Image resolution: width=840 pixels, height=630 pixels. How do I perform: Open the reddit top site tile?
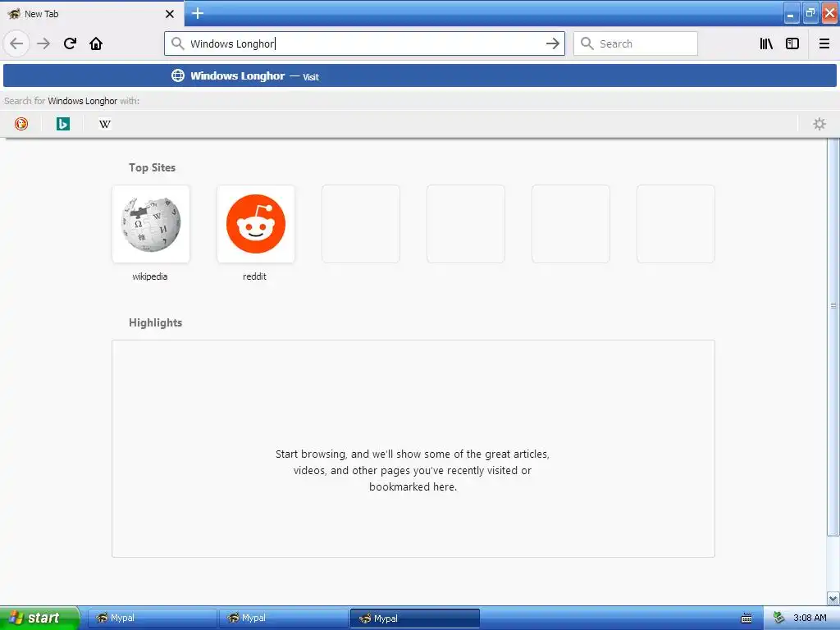[x=256, y=224]
